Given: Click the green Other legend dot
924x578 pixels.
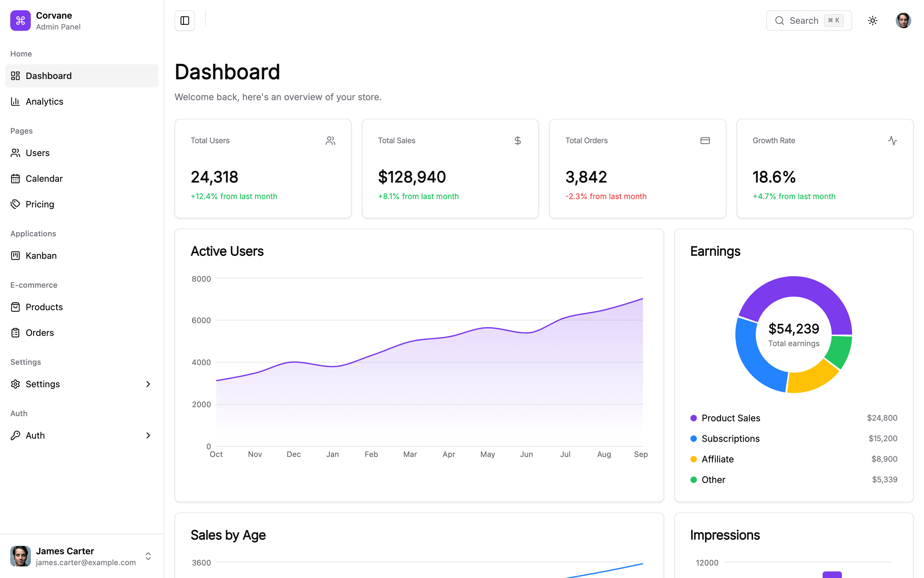Looking at the screenshot, I should point(693,480).
